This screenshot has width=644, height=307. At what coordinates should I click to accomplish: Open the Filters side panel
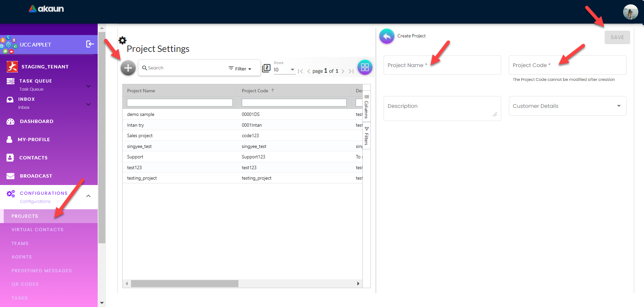[366, 136]
